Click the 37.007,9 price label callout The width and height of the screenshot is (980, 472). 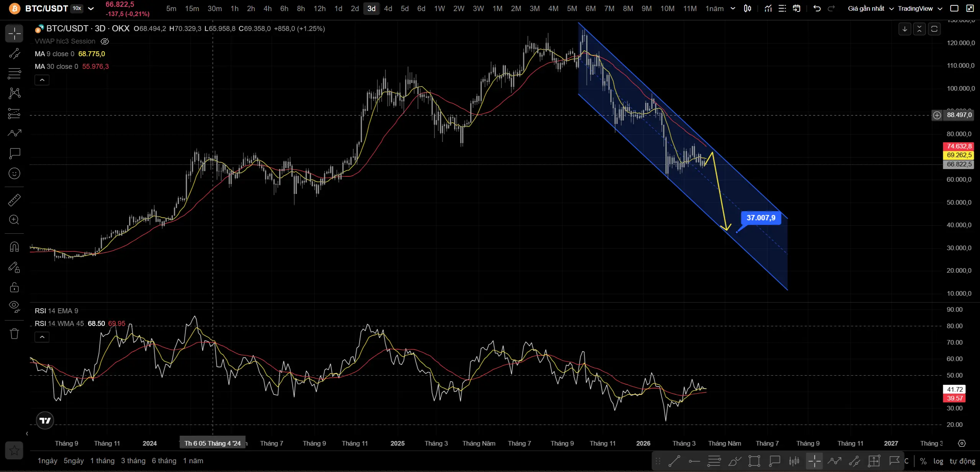click(x=761, y=218)
